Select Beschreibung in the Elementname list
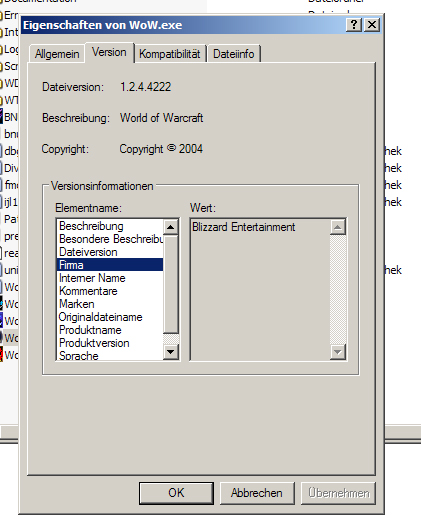The height and width of the screenshot is (518, 421). pos(110,226)
